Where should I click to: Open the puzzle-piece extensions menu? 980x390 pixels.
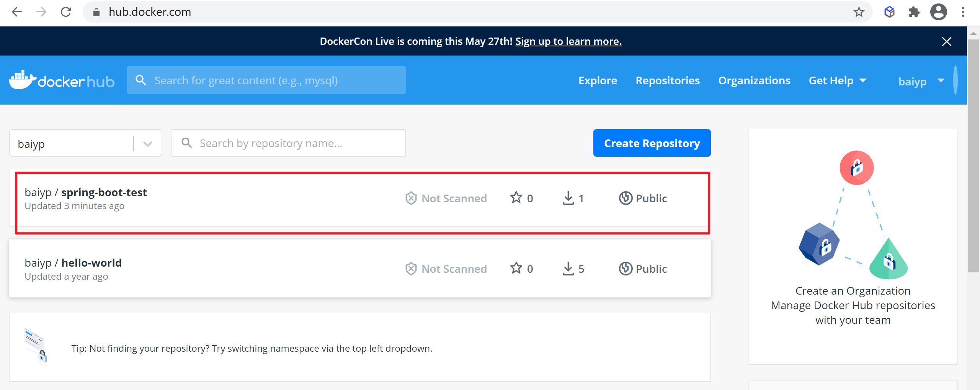[x=914, y=12]
